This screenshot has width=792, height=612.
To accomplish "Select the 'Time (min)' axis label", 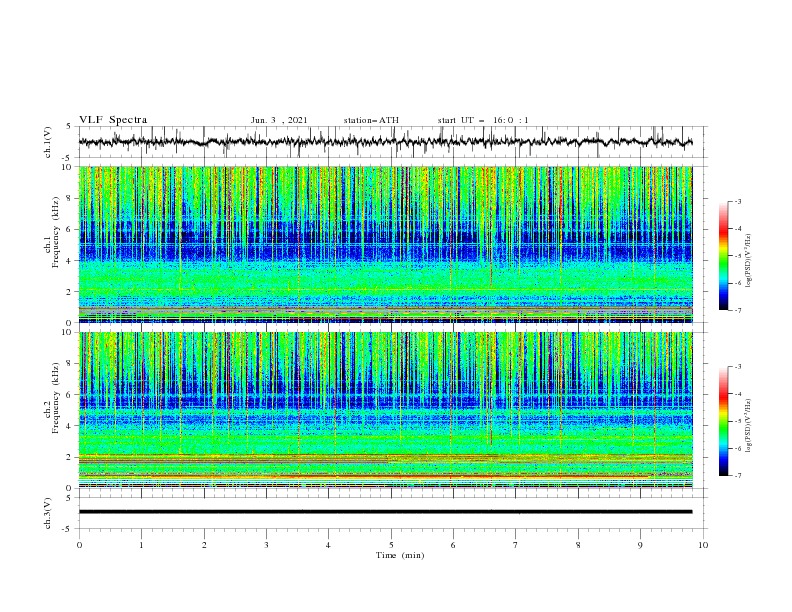I will coord(400,555).
